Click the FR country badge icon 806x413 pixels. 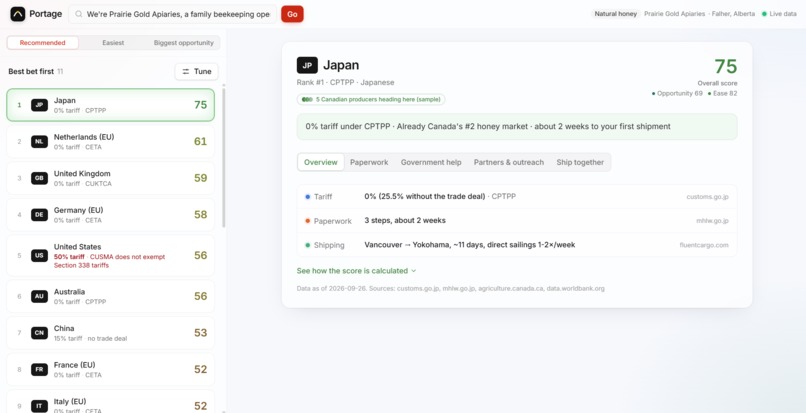pos(40,369)
